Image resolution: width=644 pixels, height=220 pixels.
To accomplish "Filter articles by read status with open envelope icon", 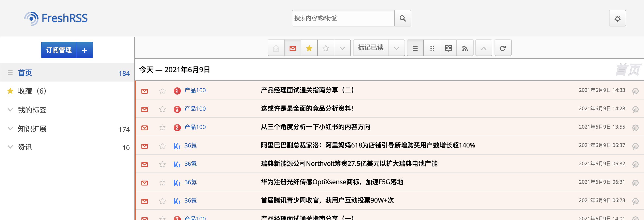I will click(x=276, y=48).
